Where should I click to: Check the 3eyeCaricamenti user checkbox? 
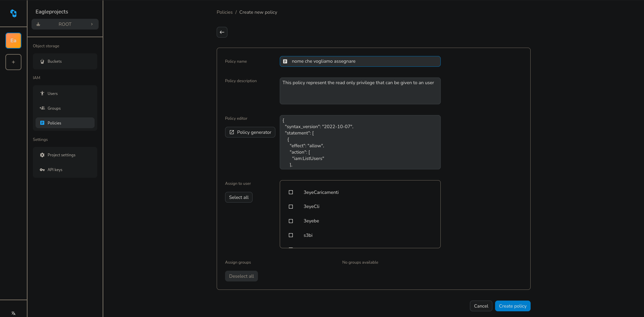coord(291,192)
